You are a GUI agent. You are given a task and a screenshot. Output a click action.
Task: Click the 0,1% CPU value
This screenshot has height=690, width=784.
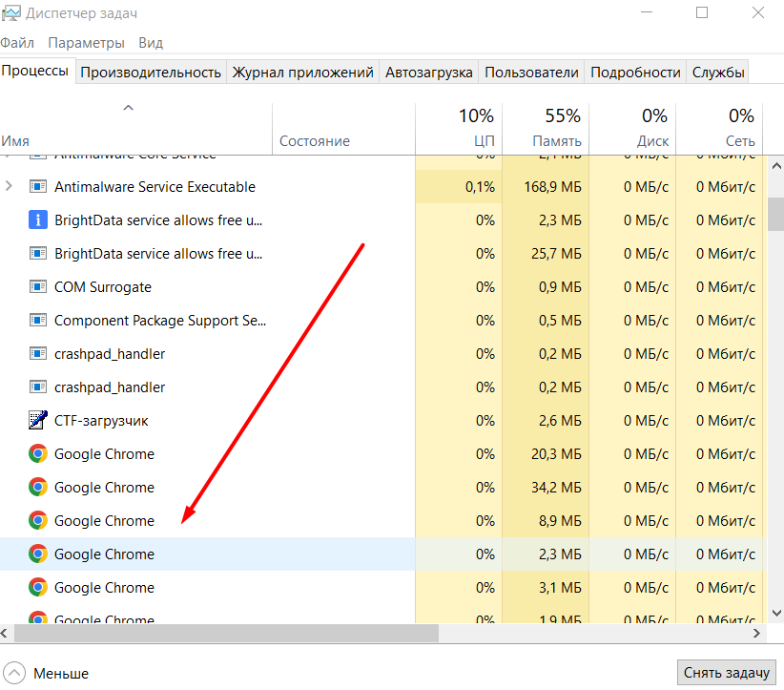(480, 187)
